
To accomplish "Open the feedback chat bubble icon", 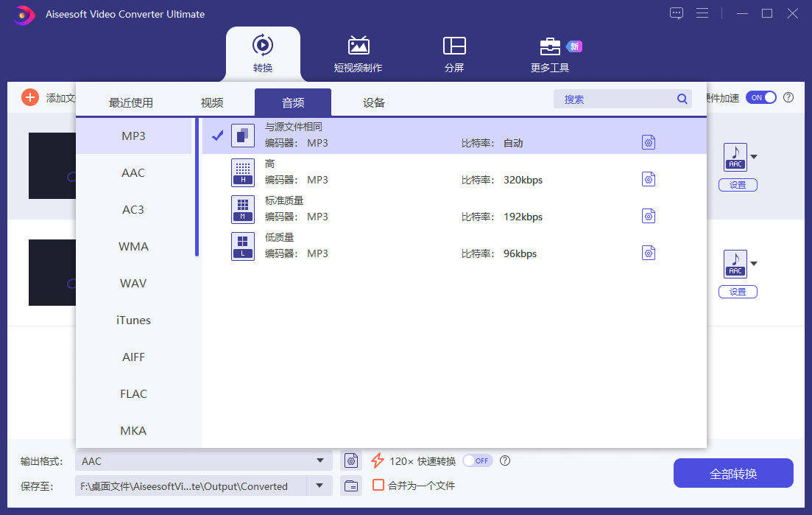I will coord(676,13).
